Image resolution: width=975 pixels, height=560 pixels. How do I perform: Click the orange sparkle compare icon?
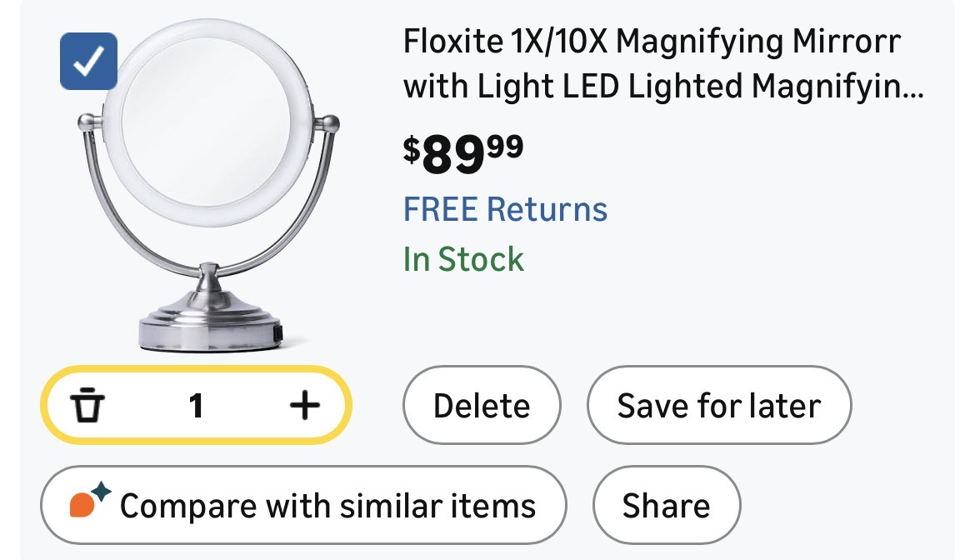(x=88, y=502)
